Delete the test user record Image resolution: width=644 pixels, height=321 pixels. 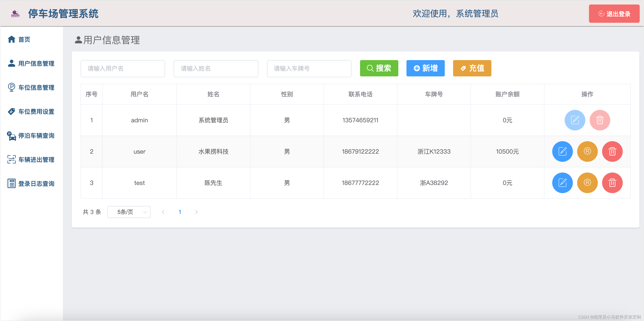[x=612, y=183]
